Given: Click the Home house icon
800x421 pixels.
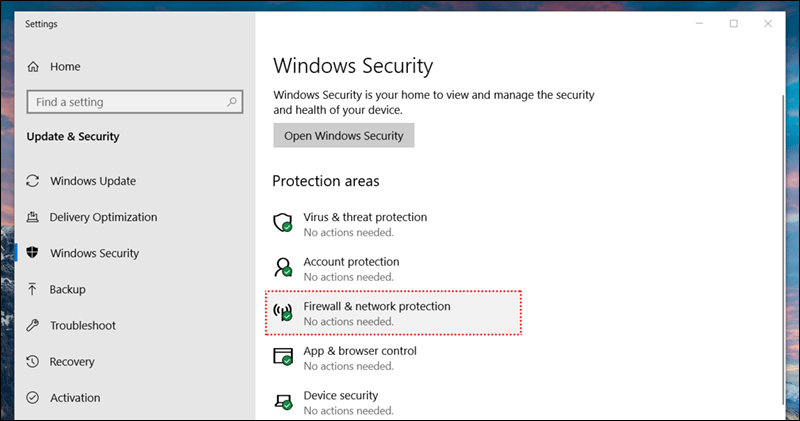Looking at the screenshot, I should (33, 67).
